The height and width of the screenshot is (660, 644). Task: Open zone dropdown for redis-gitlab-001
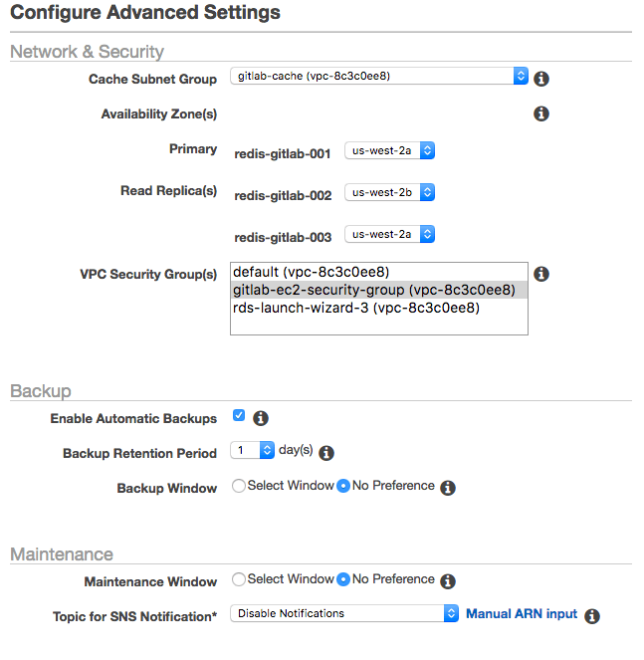click(x=389, y=151)
